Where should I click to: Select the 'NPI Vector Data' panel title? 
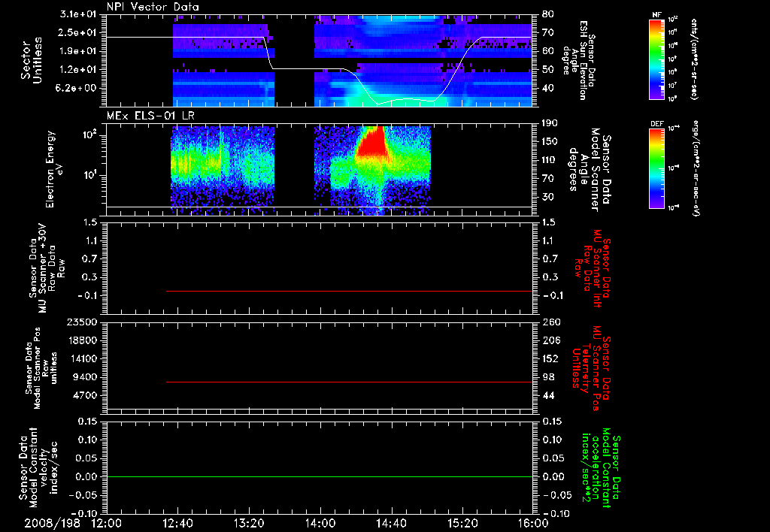(153, 7)
